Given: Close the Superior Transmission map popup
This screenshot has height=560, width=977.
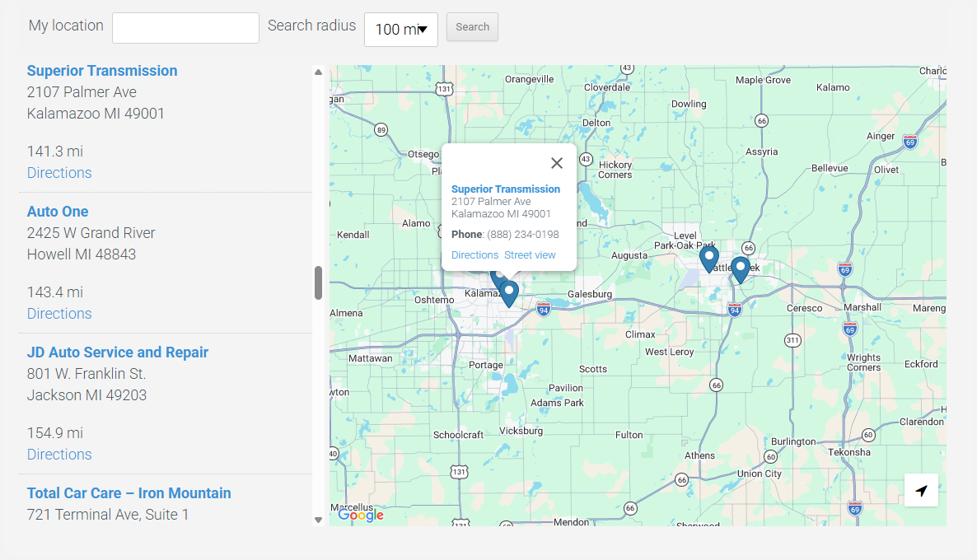Looking at the screenshot, I should (x=557, y=163).
